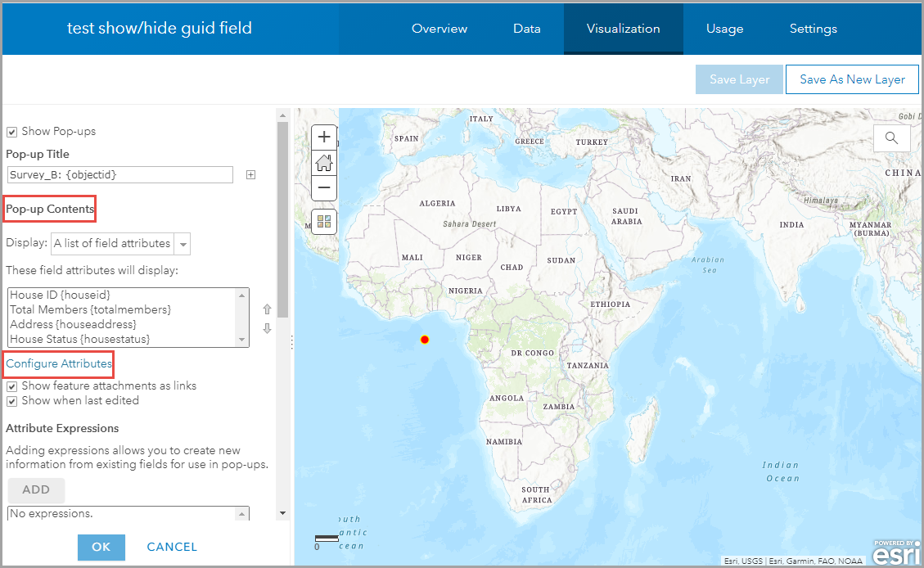
Task: Move selected field attribute up
Action: click(x=267, y=309)
